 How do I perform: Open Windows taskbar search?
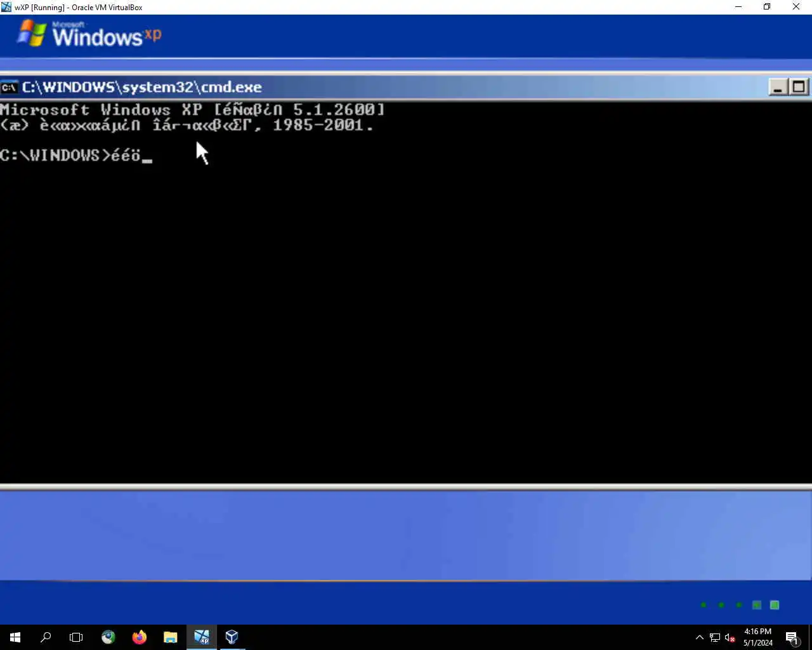point(46,637)
